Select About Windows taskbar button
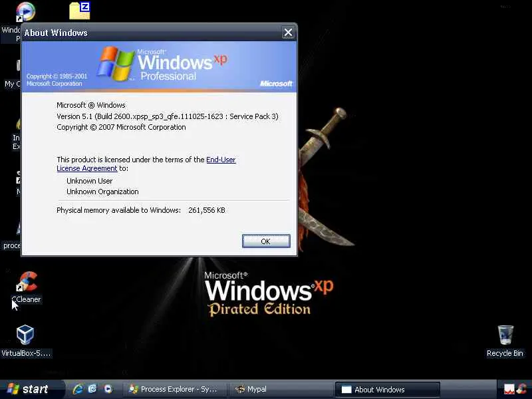 click(x=388, y=389)
